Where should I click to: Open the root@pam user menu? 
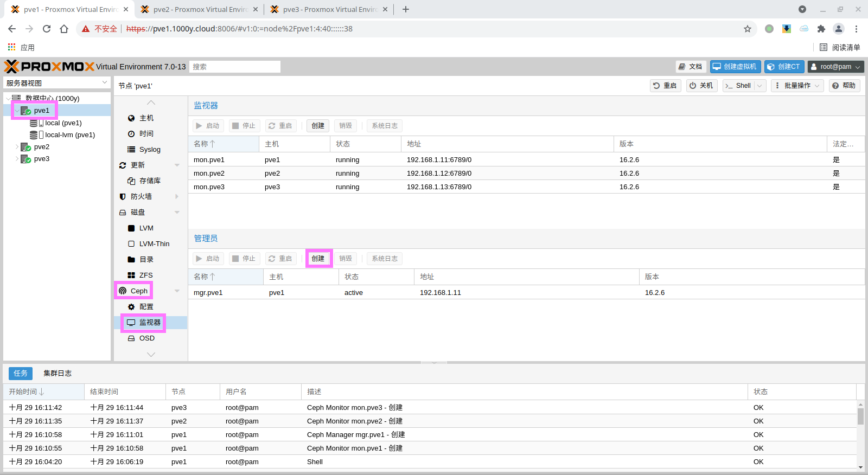pos(835,67)
